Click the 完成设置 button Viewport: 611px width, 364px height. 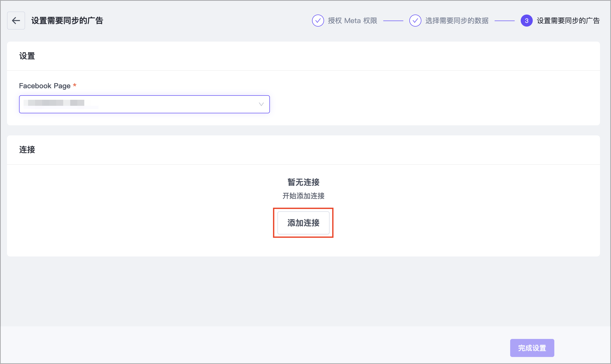(x=532, y=348)
